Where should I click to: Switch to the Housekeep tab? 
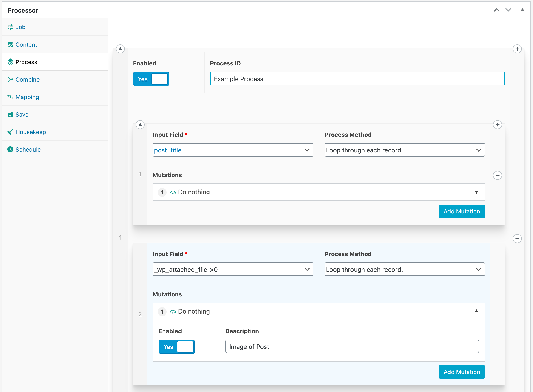tap(55, 132)
